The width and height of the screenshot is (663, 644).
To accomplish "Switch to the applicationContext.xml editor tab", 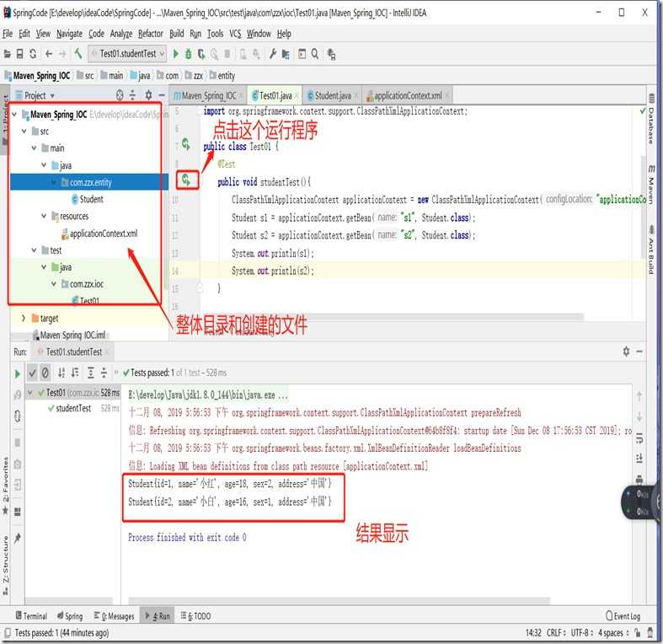I will pos(408,95).
